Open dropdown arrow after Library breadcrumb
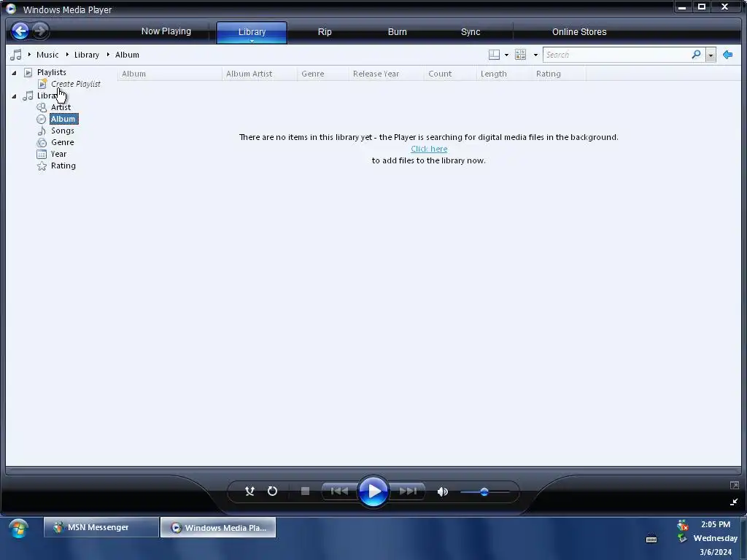 (x=108, y=55)
